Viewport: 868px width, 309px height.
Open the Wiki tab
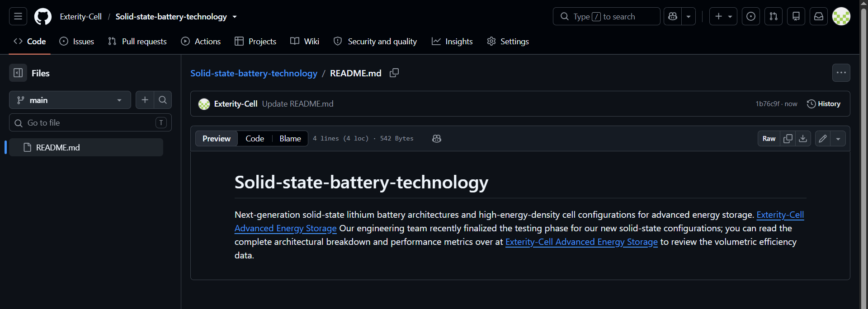click(x=305, y=41)
